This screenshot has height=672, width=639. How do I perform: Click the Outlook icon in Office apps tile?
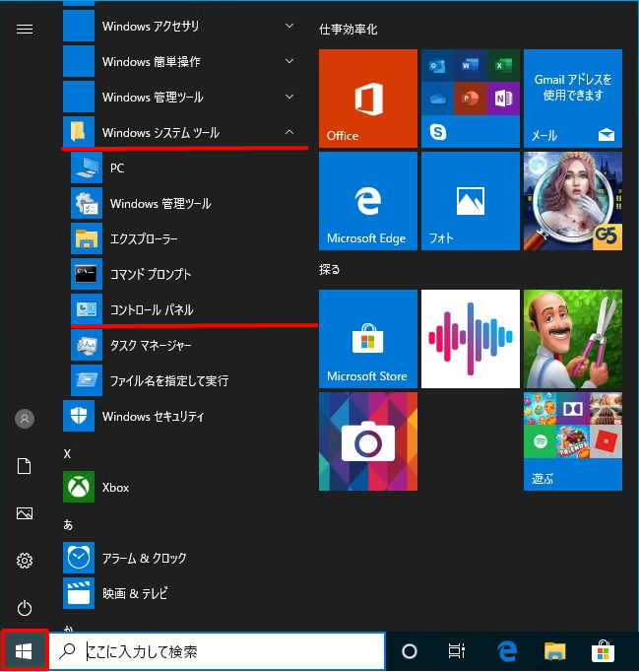[x=437, y=66]
